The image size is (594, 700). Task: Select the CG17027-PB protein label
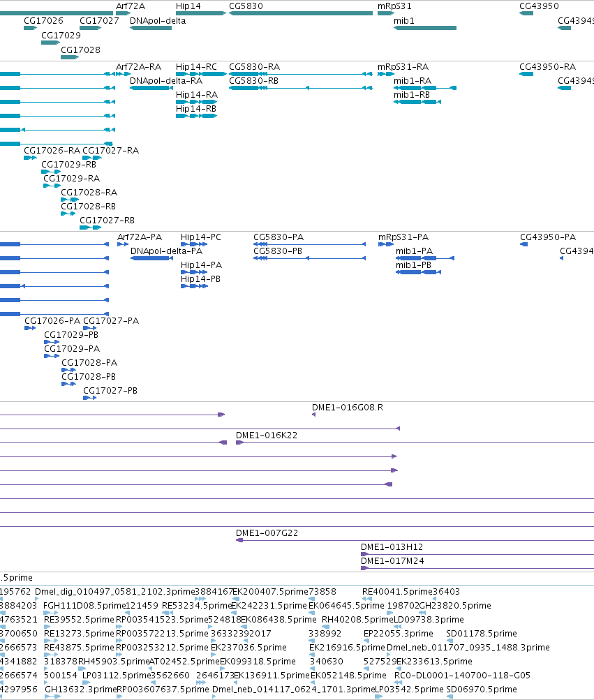[x=110, y=391]
